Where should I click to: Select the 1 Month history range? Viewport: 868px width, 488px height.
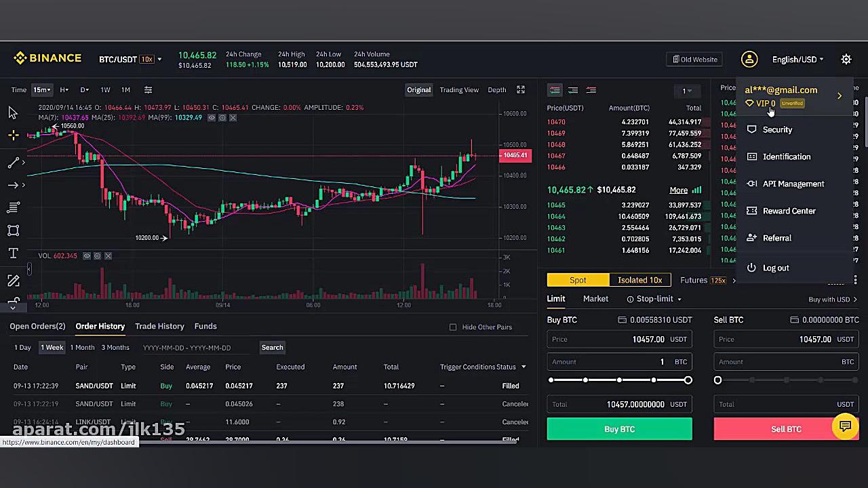point(82,348)
